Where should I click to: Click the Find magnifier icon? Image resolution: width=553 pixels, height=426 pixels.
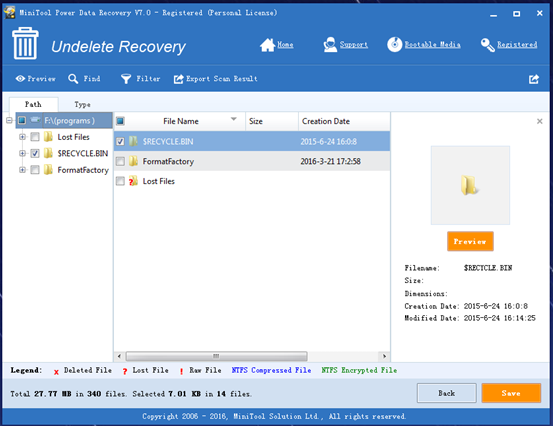click(x=73, y=79)
